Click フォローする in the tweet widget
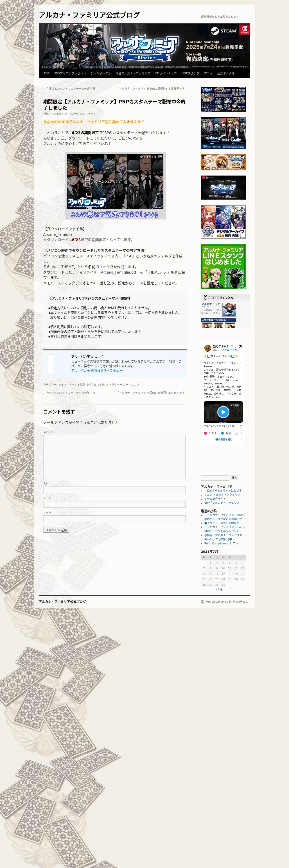Image resolution: width=289 pixels, height=868 pixels. tap(229, 350)
